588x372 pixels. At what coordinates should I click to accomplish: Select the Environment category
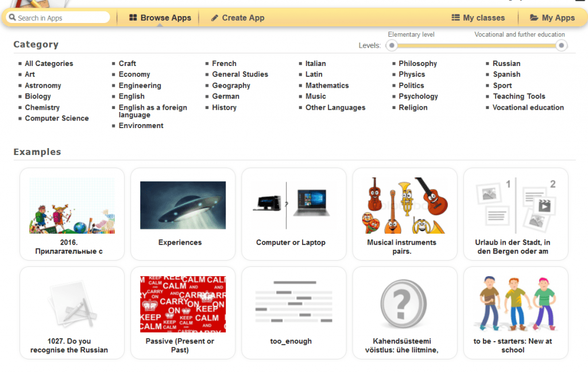click(141, 126)
